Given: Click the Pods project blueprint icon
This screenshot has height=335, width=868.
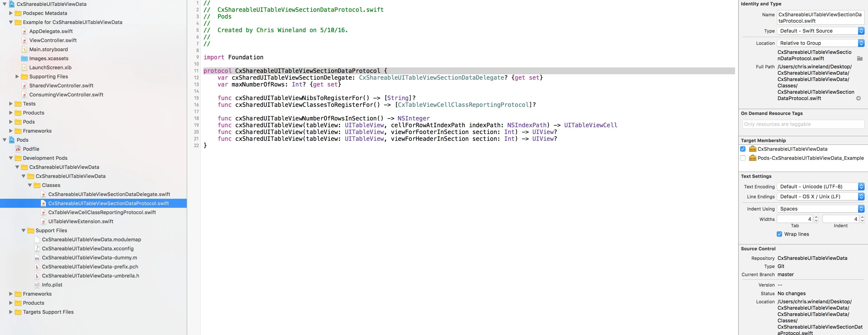Looking at the screenshot, I should [12, 140].
